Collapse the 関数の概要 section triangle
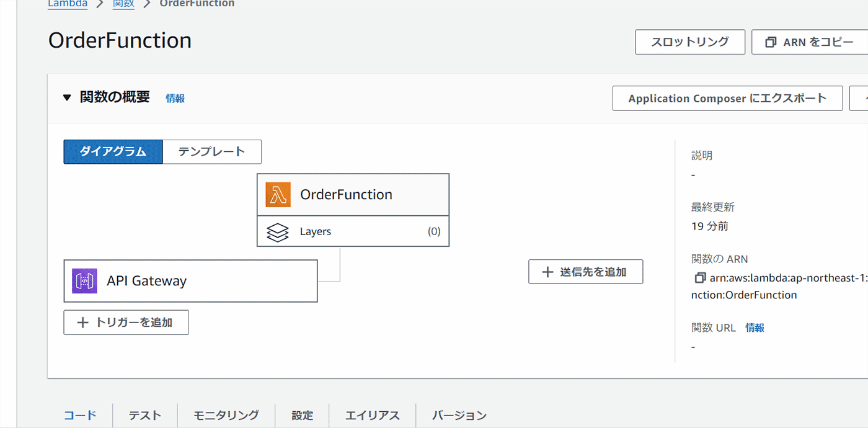 [67, 98]
